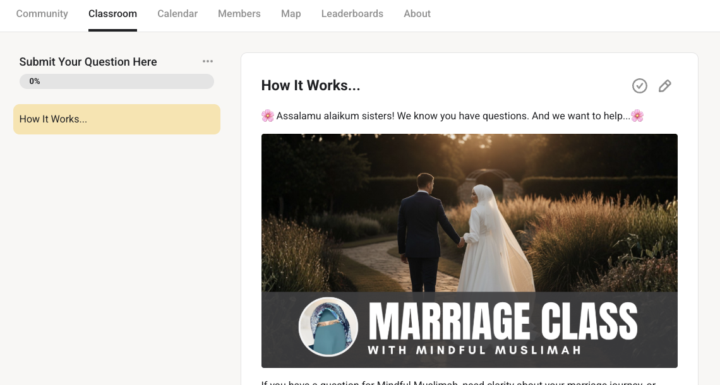View the Leaderboards tab
The image size is (720, 385).
pos(352,14)
